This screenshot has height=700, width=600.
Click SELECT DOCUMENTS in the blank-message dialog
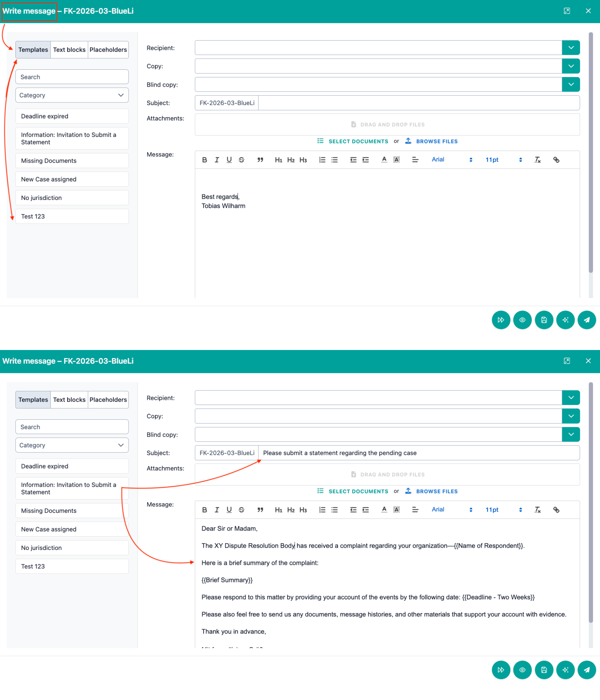tap(353, 141)
